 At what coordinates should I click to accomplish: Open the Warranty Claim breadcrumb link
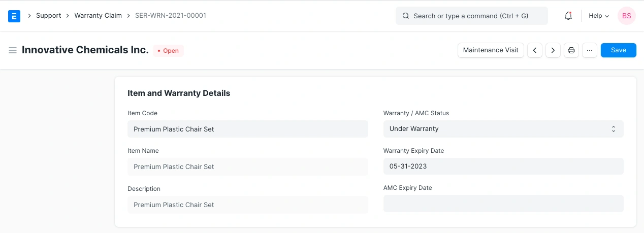(98, 16)
